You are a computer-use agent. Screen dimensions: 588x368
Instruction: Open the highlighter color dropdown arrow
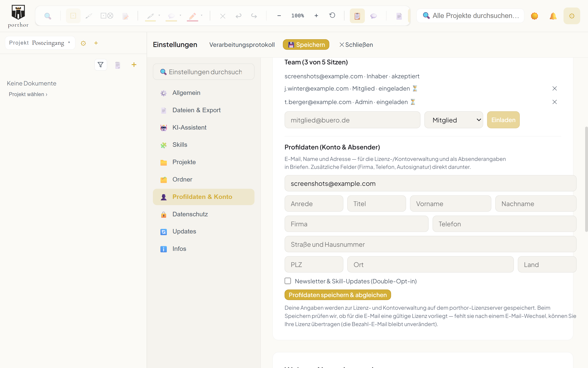coord(159,15)
